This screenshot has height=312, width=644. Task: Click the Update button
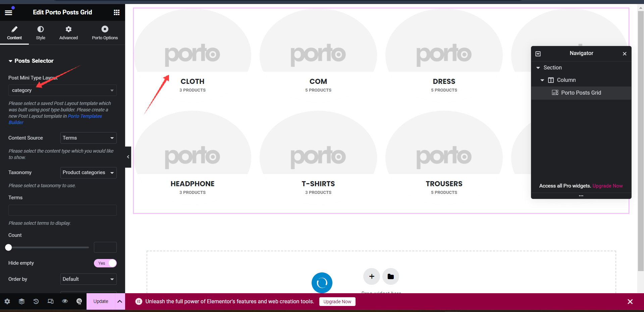click(101, 301)
